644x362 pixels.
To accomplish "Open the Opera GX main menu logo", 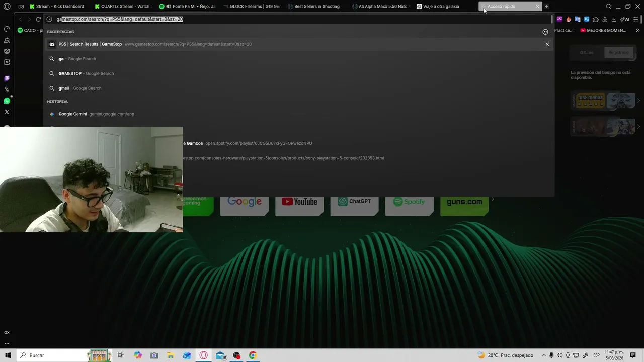I will 7,7.
